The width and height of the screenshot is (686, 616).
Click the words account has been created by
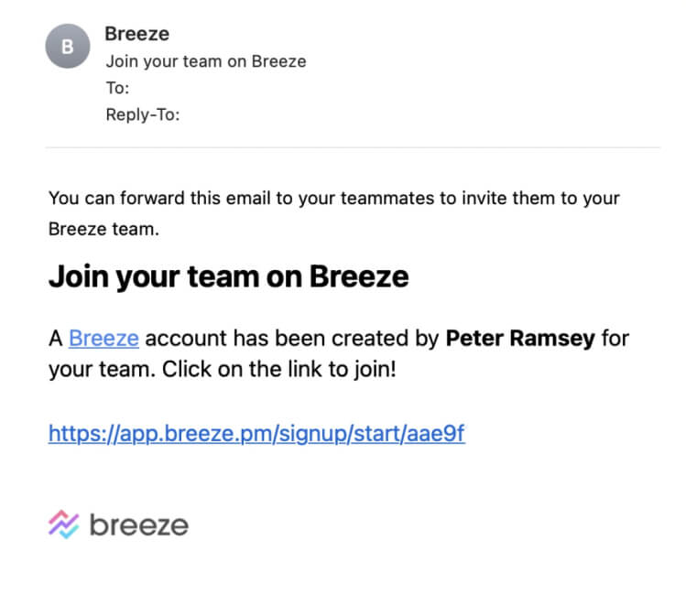pos(292,339)
